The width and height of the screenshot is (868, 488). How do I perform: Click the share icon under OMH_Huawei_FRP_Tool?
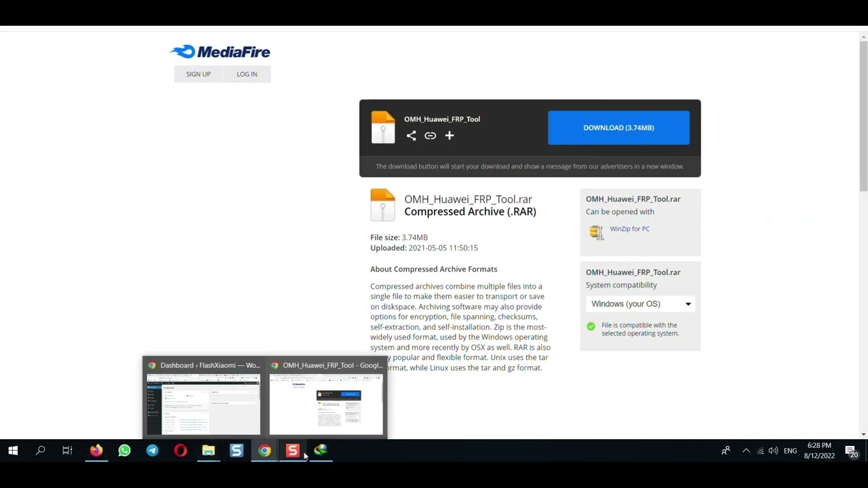point(411,136)
